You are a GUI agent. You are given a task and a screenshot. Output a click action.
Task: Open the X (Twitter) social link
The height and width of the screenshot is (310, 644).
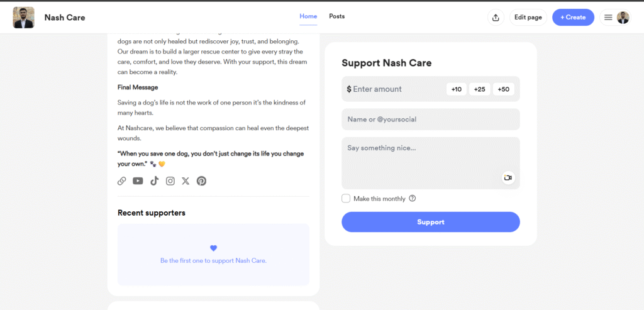[186, 181]
